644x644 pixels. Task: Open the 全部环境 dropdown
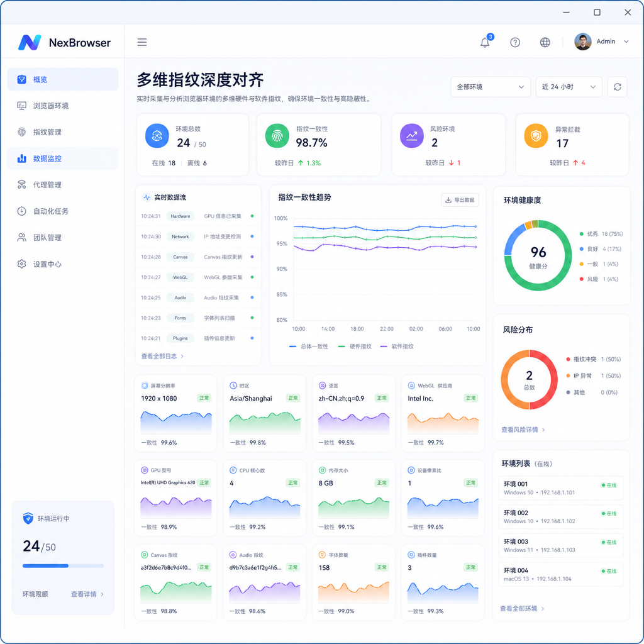point(491,87)
